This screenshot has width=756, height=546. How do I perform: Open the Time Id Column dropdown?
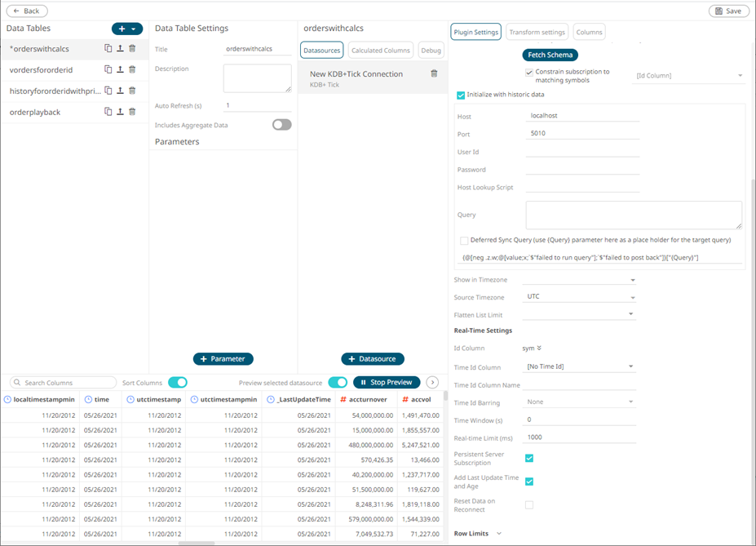580,366
